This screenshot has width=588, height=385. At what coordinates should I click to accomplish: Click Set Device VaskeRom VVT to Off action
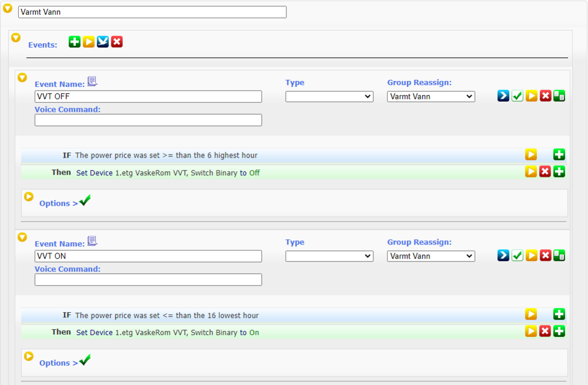pos(168,173)
